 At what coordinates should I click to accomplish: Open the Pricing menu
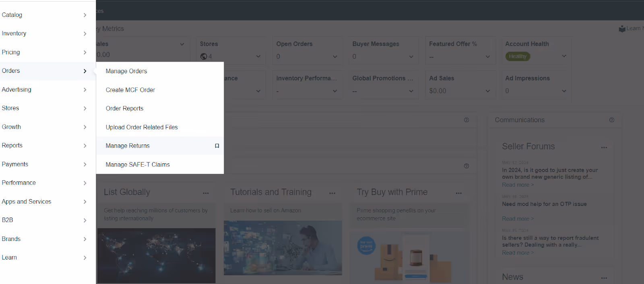coord(44,52)
